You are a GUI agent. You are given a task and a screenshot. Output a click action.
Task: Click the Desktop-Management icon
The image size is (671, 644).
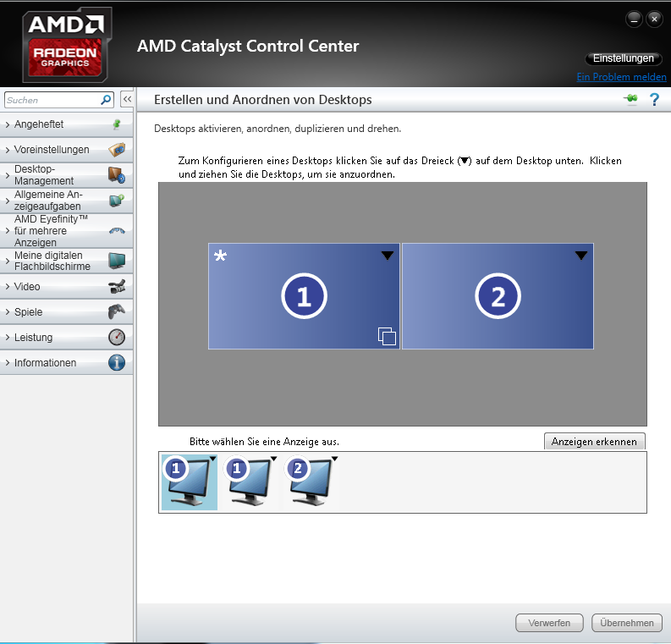(117, 175)
